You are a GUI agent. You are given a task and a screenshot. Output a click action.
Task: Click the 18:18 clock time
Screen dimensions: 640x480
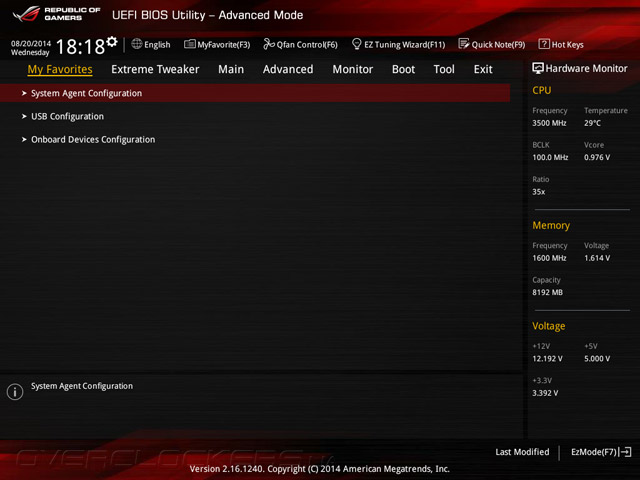(x=80, y=47)
